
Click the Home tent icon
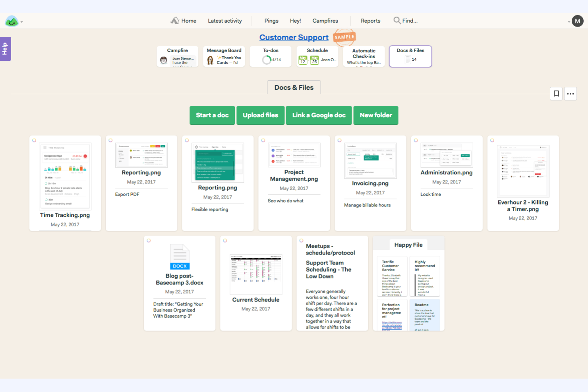click(175, 20)
